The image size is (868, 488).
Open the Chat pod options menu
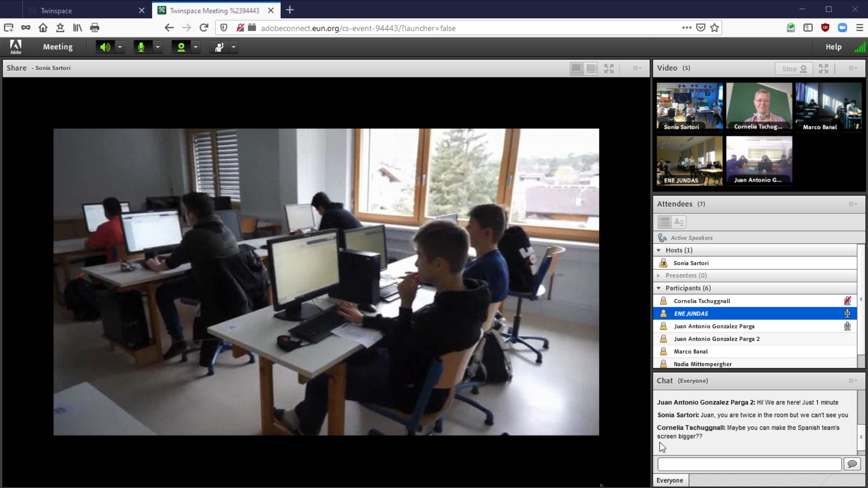click(x=853, y=381)
